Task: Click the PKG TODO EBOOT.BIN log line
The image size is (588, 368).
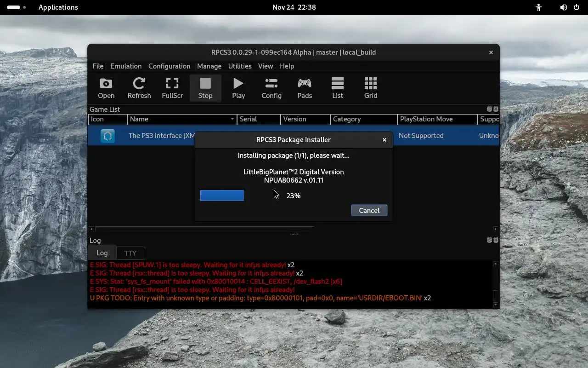Action: (260, 298)
